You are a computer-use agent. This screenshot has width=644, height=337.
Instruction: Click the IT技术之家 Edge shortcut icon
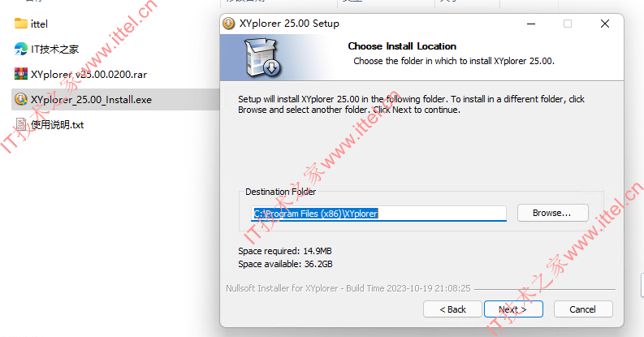coord(20,49)
